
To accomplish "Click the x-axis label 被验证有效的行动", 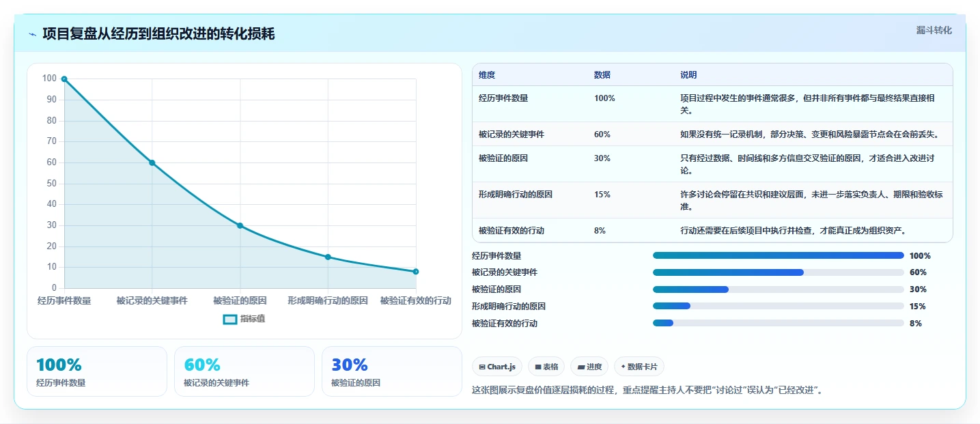I will click(416, 300).
